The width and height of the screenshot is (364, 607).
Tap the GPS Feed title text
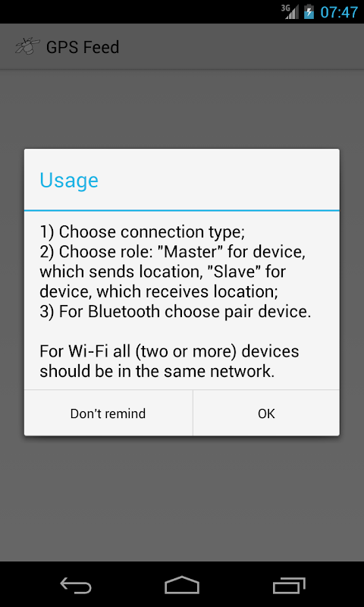pyautogui.click(x=83, y=47)
